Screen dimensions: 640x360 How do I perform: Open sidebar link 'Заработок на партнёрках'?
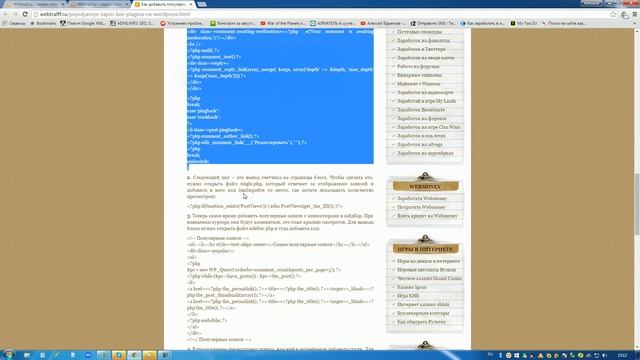(425, 153)
